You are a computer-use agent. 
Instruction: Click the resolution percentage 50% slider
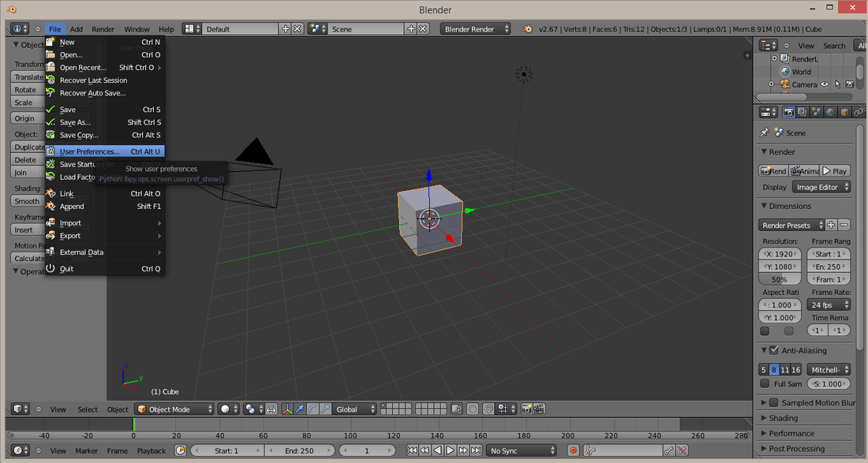pos(780,279)
